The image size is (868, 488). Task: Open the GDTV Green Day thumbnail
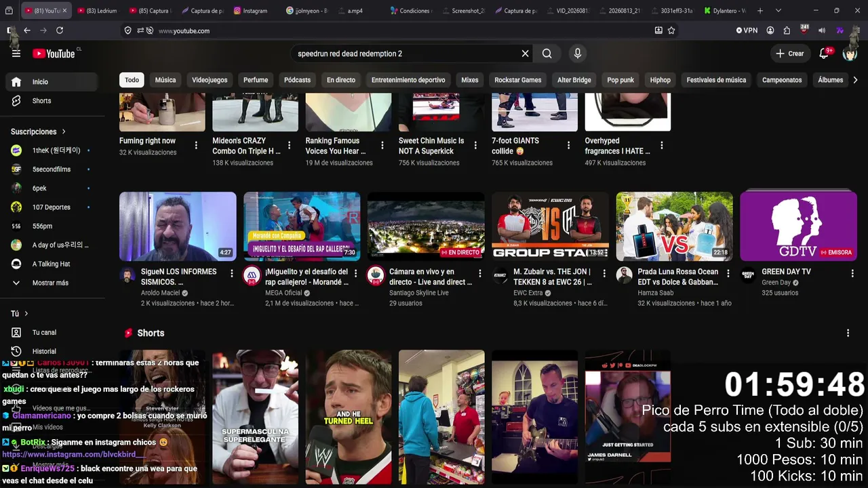799,226
